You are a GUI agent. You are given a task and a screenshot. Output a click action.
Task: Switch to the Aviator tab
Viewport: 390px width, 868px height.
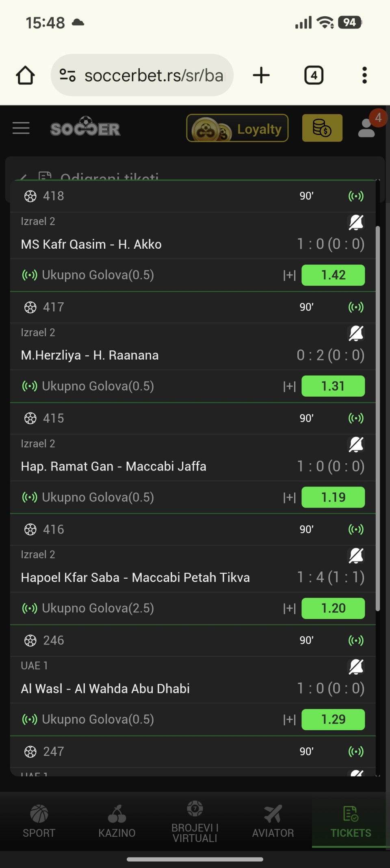[x=273, y=822]
